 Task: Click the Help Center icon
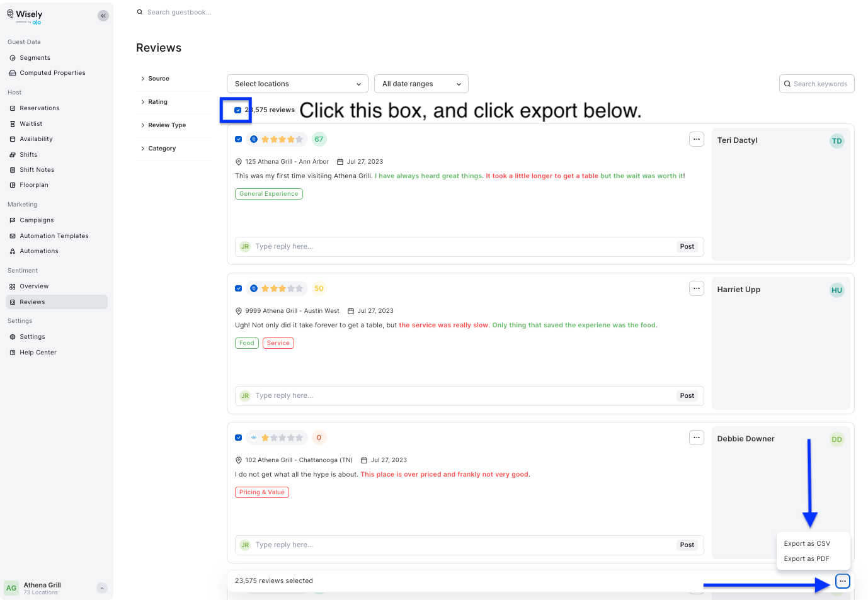click(13, 353)
